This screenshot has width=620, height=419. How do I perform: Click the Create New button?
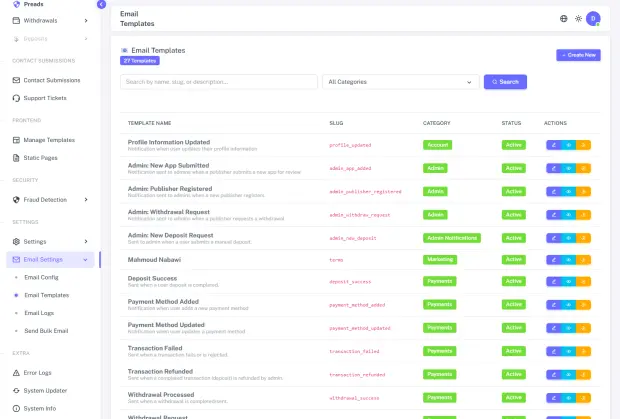[x=578, y=55]
